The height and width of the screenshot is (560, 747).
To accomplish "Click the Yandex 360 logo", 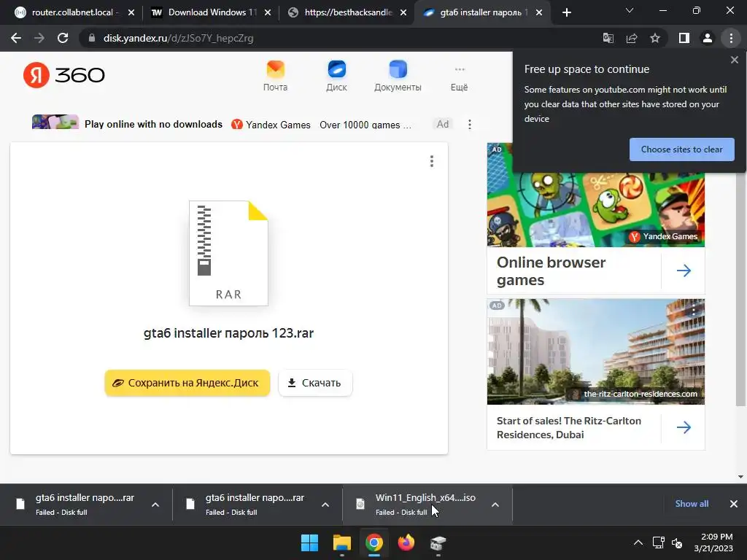I will pyautogui.click(x=64, y=75).
